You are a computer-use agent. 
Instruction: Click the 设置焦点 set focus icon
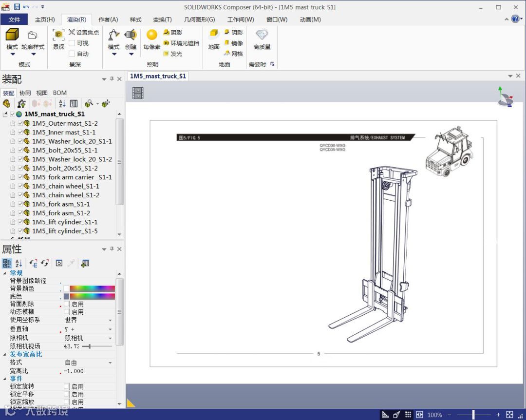(x=72, y=33)
